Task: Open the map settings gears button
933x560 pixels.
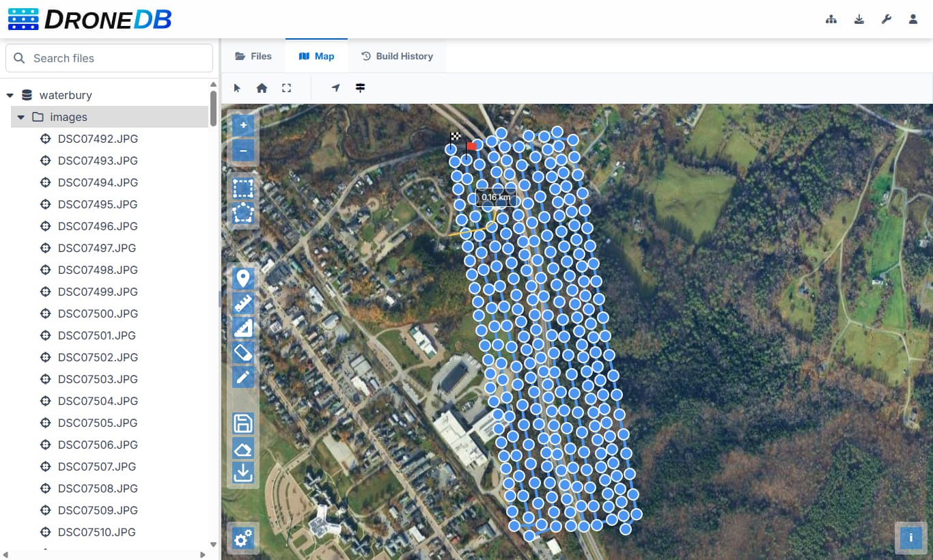Action: click(243, 539)
